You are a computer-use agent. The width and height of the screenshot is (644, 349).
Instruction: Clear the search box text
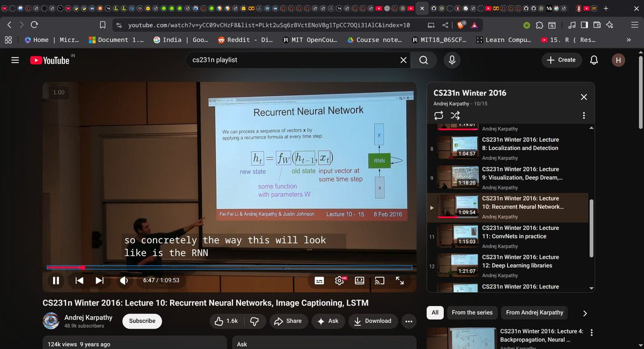404,60
